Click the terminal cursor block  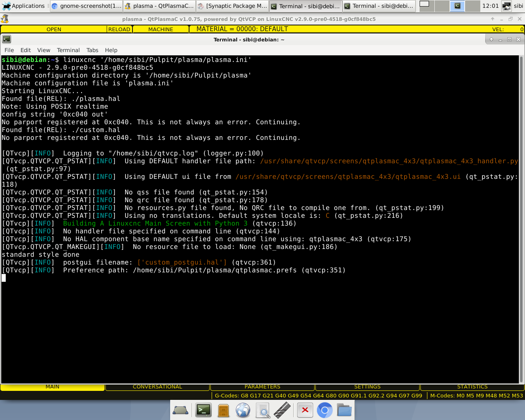click(x=4, y=278)
